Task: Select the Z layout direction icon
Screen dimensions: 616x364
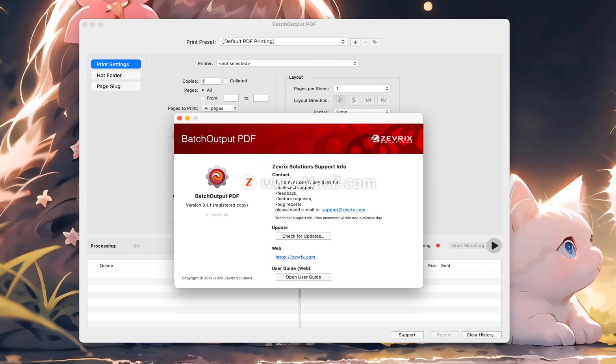Action: [340, 100]
